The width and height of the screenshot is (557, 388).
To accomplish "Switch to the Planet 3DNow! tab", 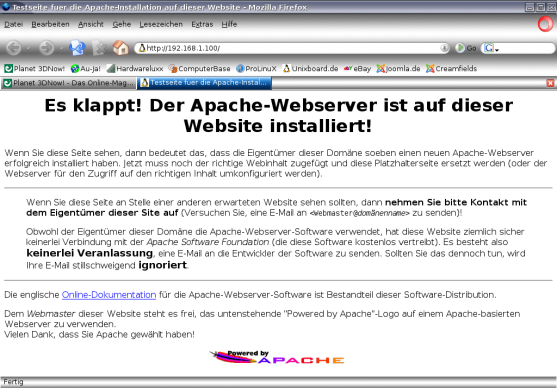I will [68, 83].
